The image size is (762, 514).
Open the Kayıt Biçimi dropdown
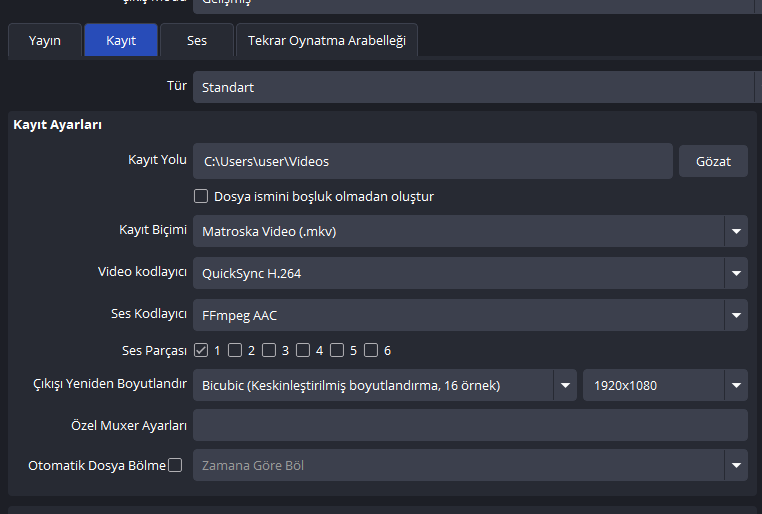coord(470,231)
